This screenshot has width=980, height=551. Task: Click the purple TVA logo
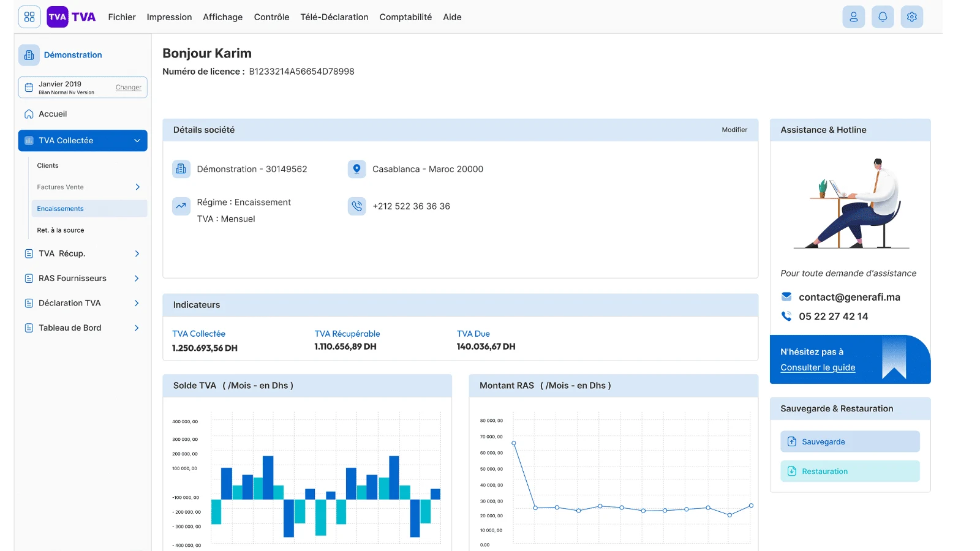(x=58, y=17)
